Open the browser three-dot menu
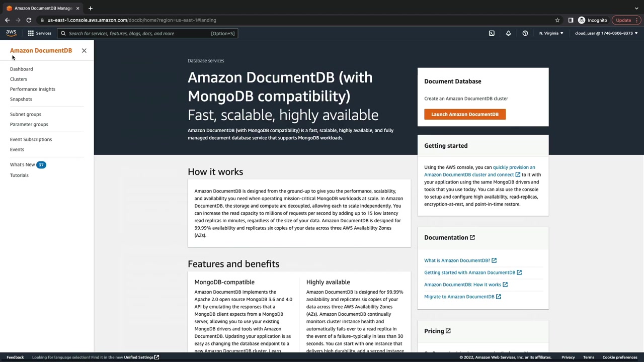Viewport: 644px width, 362px height. pyautogui.click(x=637, y=20)
